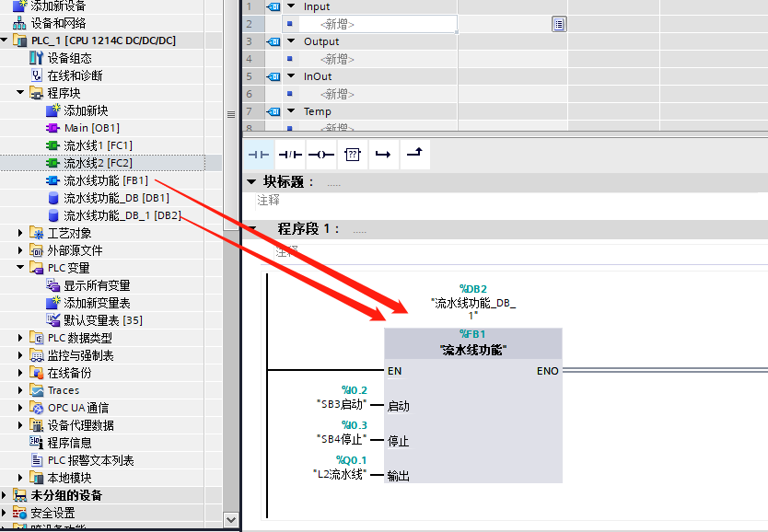This screenshot has height=532, width=768.
Task: Collapse the 程序块 folder
Action: [x=20, y=93]
